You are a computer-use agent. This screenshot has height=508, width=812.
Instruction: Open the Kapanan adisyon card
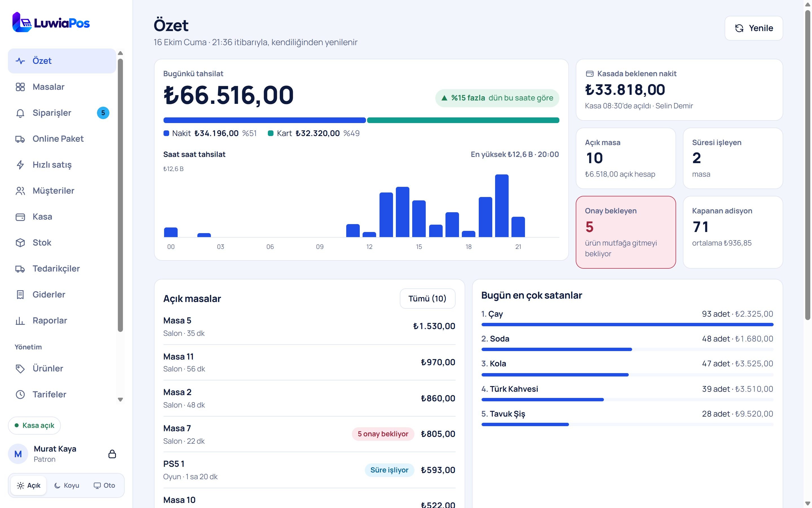(x=733, y=232)
